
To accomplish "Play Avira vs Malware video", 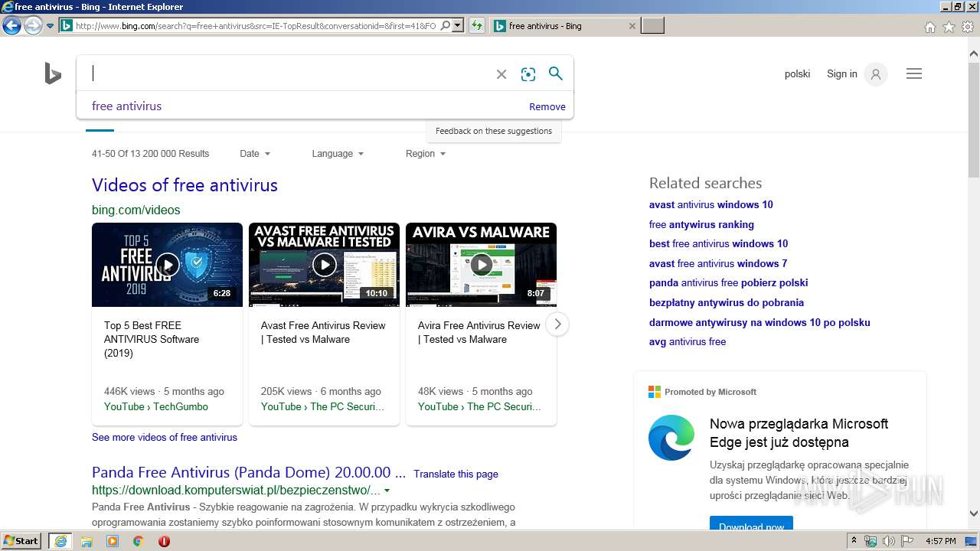I will pos(481,265).
